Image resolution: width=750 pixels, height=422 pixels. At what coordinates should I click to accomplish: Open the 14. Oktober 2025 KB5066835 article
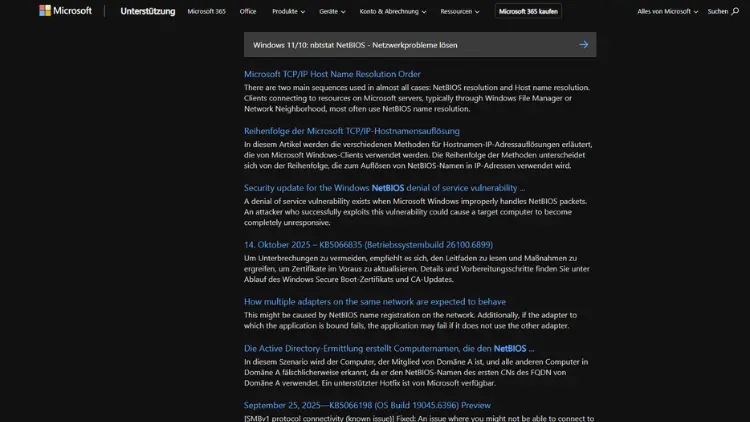[x=368, y=244]
